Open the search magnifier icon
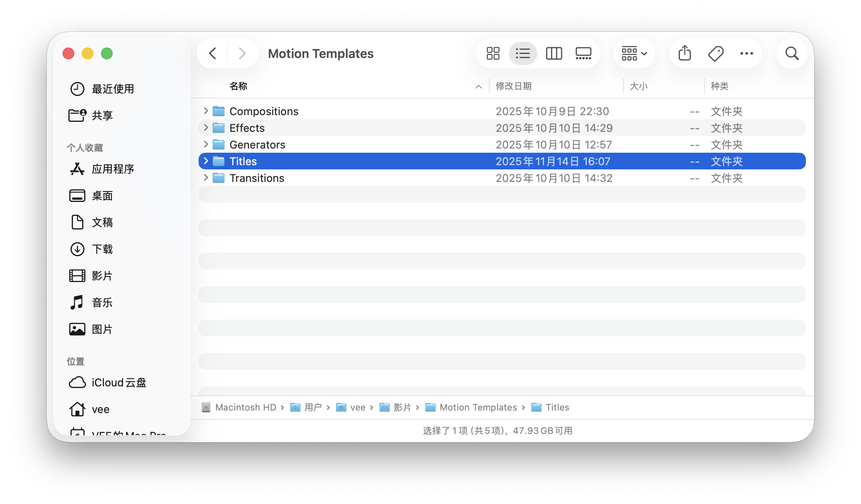861x504 pixels. point(792,53)
